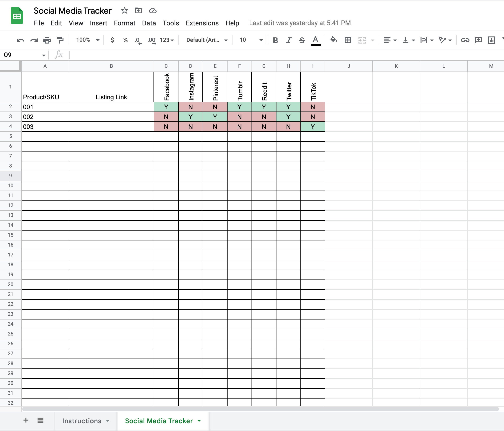Open the text color picker
The image size is (504, 431).
pyautogui.click(x=315, y=40)
